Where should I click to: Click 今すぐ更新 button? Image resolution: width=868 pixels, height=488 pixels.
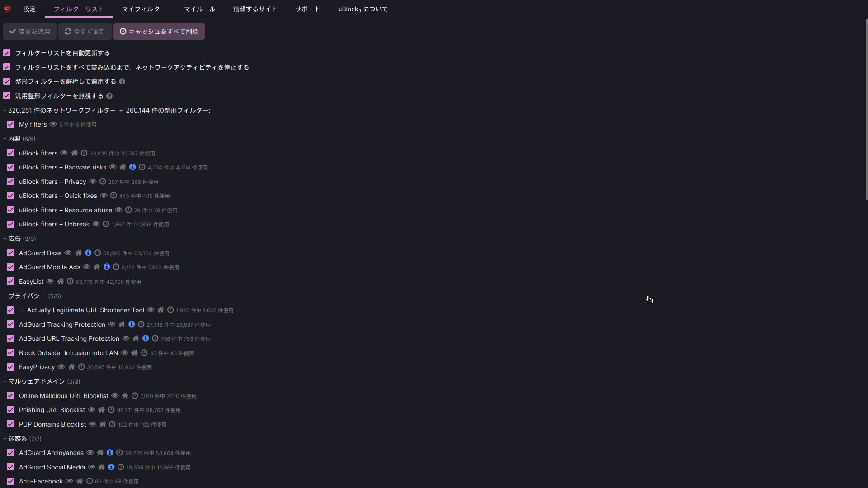(x=85, y=32)
